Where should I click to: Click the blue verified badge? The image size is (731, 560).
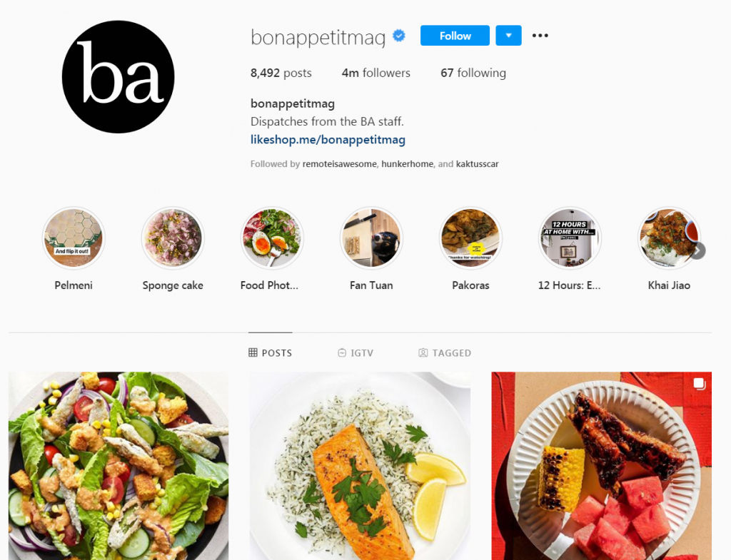click(x=399, y=36)
